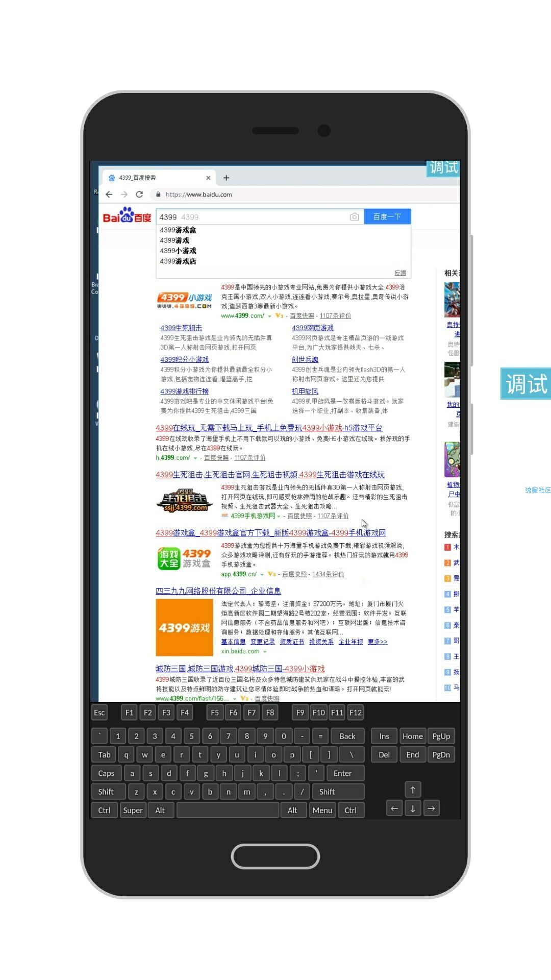This screenshot has width=551, height=980.
Task: Tap the right arrow key
Action: point(431,808)
